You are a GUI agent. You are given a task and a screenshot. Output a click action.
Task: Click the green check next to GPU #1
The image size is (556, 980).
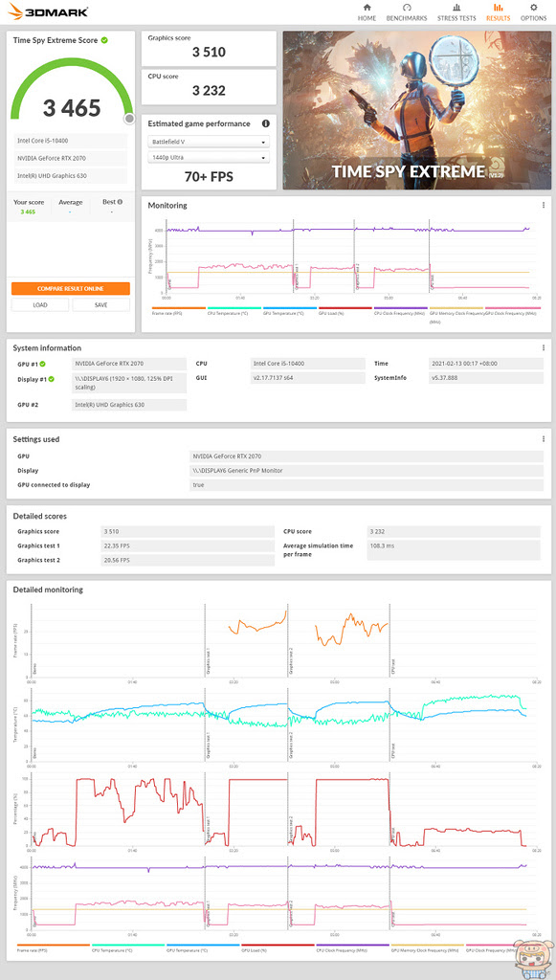tap(42, 363)
